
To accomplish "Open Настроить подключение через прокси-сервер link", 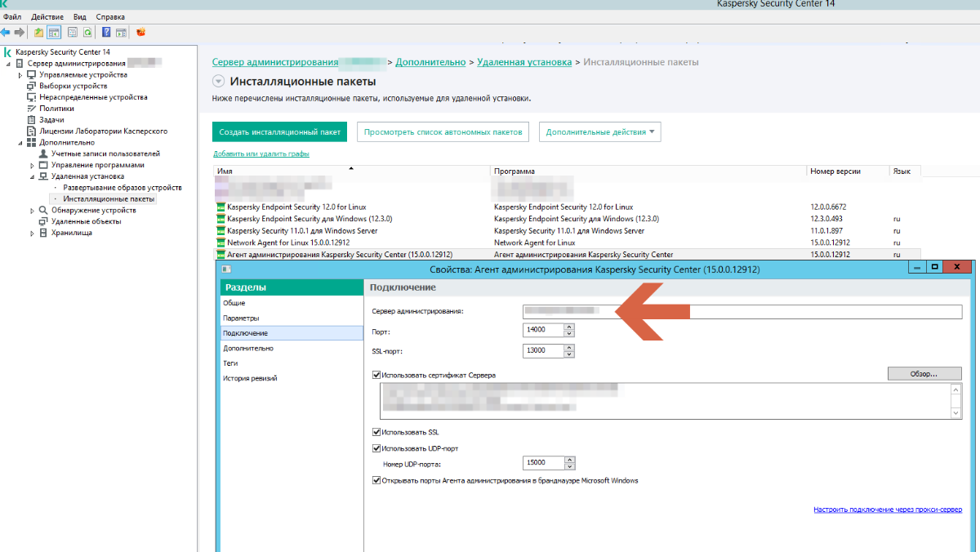I will pos(887,510).
